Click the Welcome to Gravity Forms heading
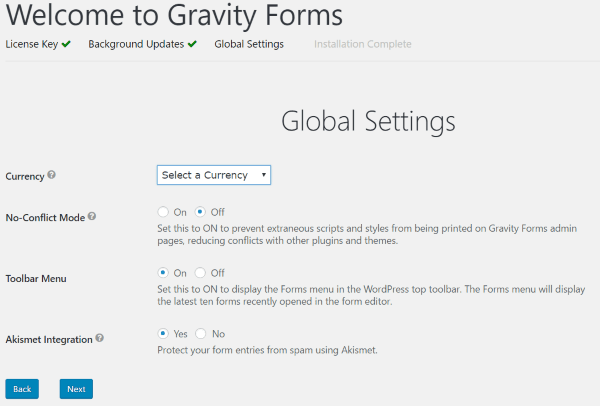 [x=175, y=16]
